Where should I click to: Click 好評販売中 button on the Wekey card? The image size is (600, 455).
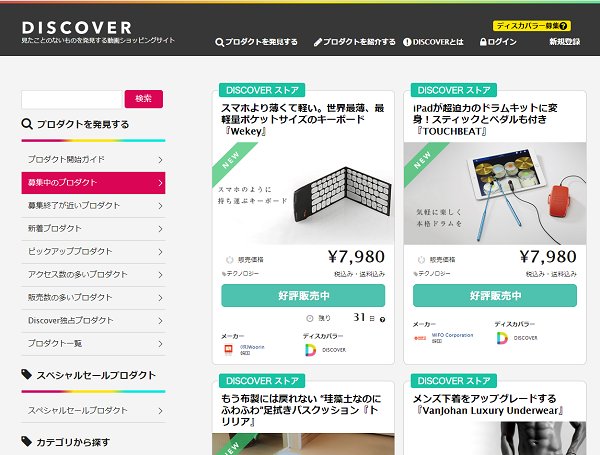point(303,295)
